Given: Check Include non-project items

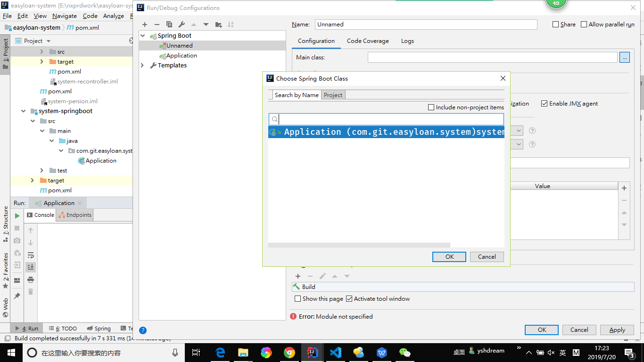Looking at the screenshot, I should tap(431, 107).
